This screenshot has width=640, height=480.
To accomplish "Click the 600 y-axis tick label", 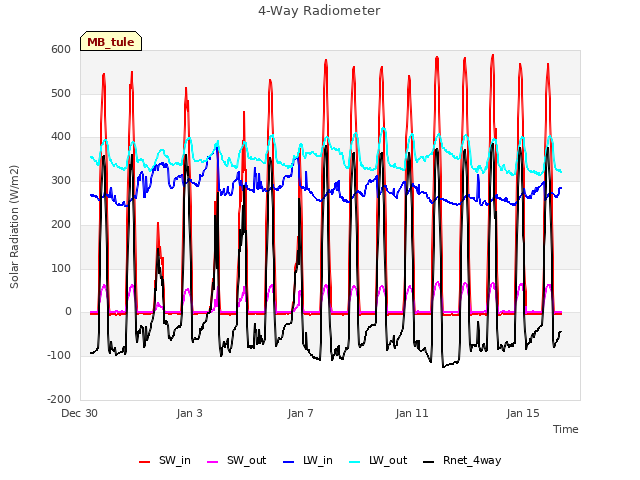I will (x=61, y=50).
